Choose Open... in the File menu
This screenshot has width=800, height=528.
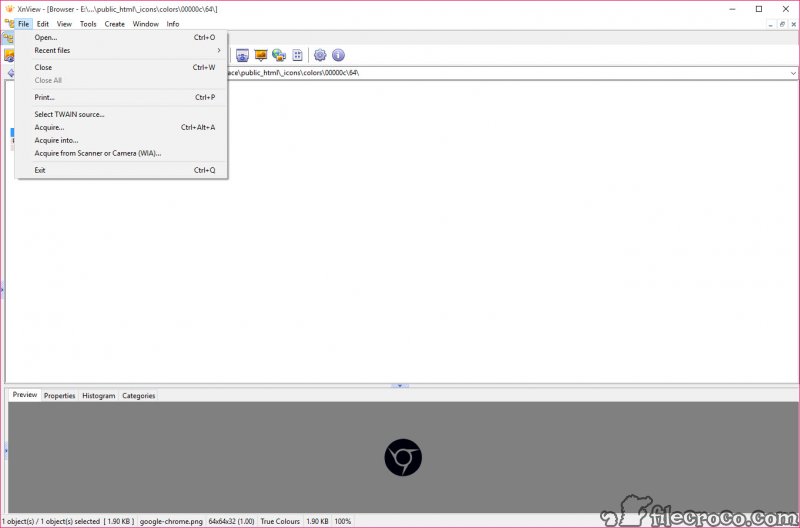[x=121, y=37]
